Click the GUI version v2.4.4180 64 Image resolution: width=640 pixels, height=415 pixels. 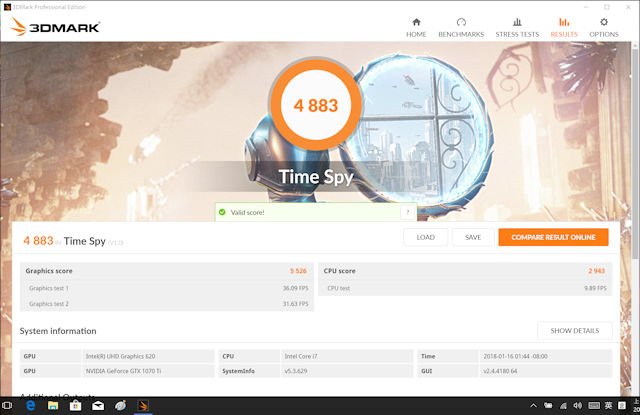500,371
